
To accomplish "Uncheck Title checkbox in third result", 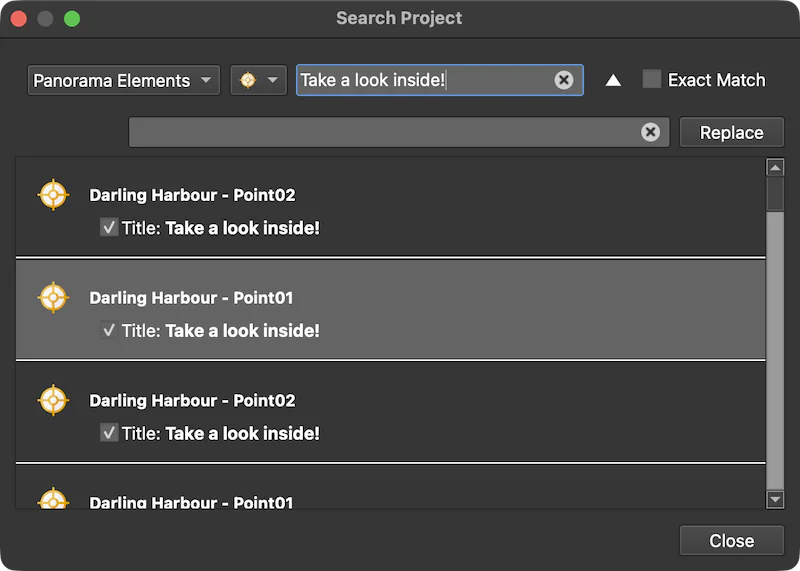I will [109, 433].
